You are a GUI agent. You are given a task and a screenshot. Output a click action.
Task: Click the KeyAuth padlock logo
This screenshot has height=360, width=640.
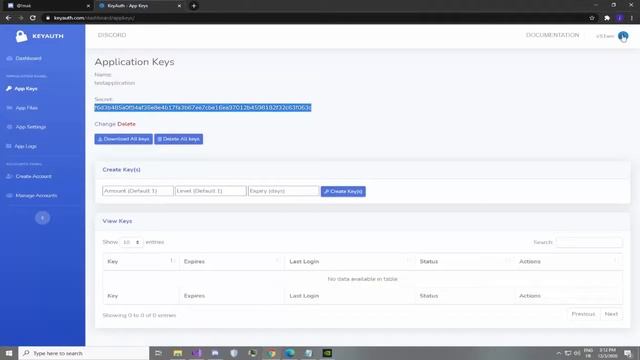22,36
